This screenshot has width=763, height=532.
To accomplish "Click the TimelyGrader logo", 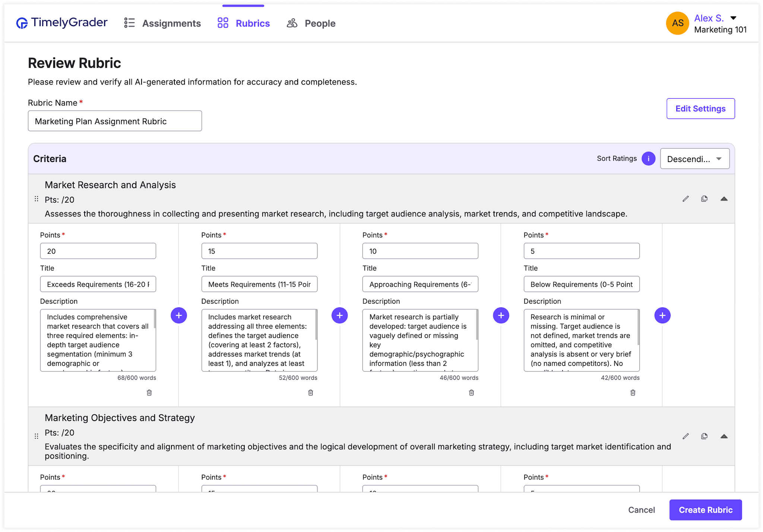I will pos(62,23).
